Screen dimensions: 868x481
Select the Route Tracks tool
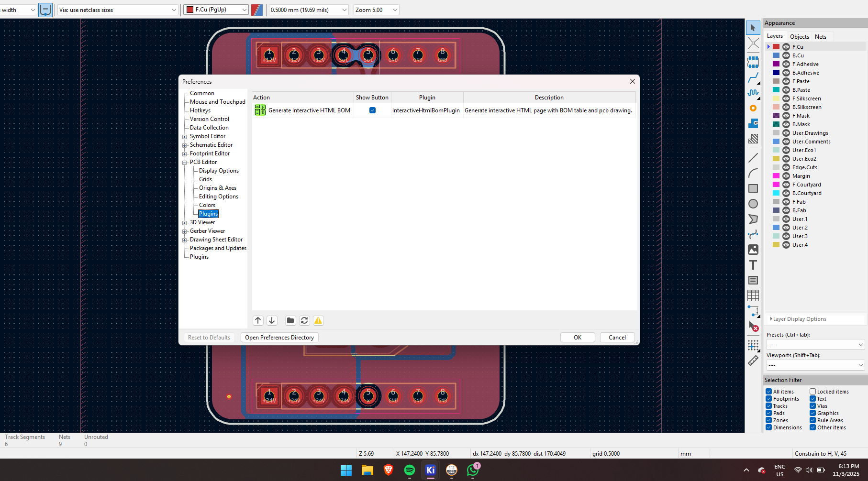click(x=753, y=77)
